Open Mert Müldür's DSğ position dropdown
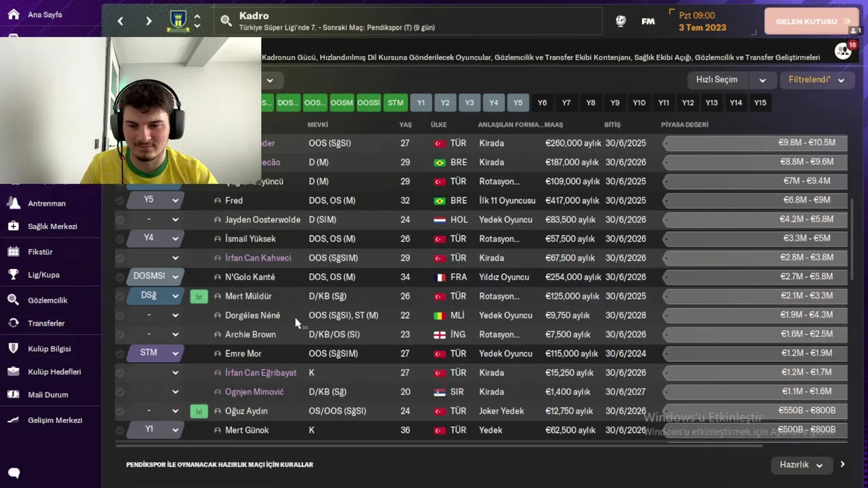Viewport: 868px width, 488px height. 155,296
